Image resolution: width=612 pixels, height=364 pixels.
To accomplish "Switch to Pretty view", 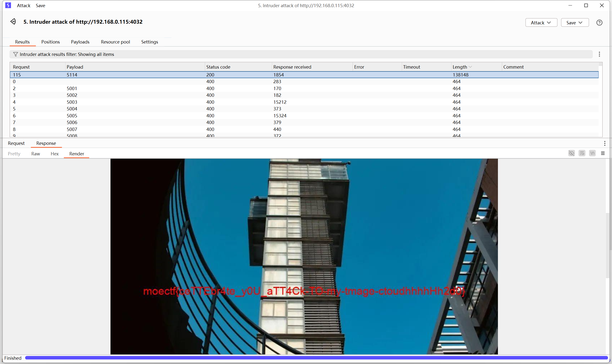I will click(14, 153).
